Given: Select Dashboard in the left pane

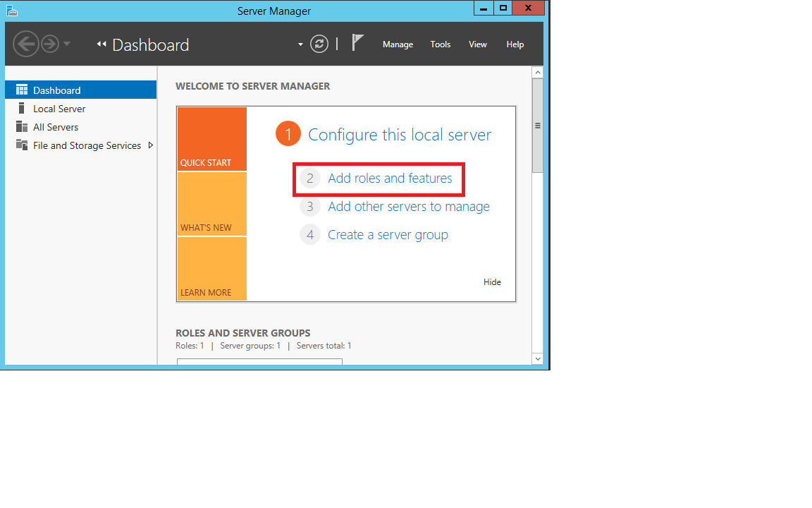Looking at the screenshot, I should 81,90.
